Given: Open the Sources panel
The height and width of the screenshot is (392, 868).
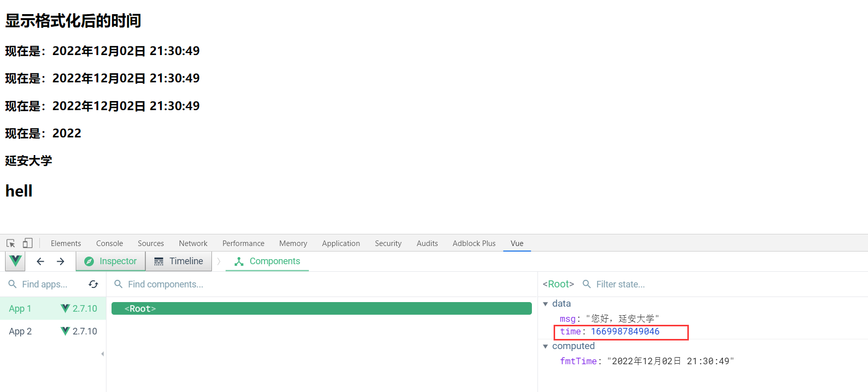Looking at the screenshot, I should tap(151, 243).
